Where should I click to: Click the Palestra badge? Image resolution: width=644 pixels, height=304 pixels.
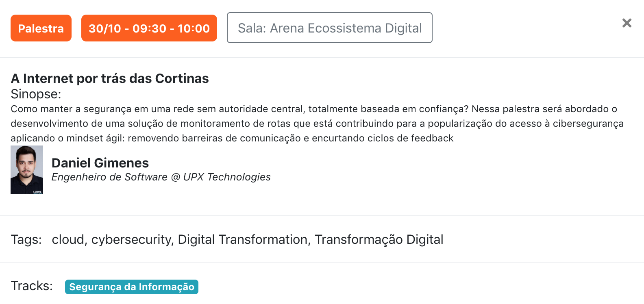pos(41,28)
